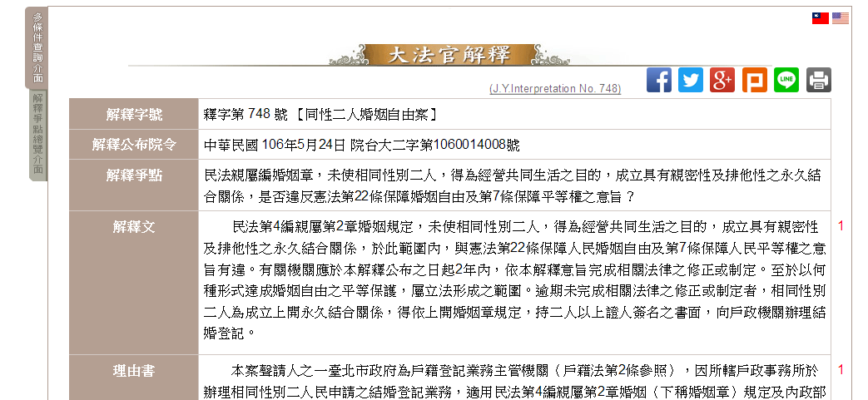Open the 多條件查詢介面 side tab
Screen dimensions: 868x400
point(37,47)
